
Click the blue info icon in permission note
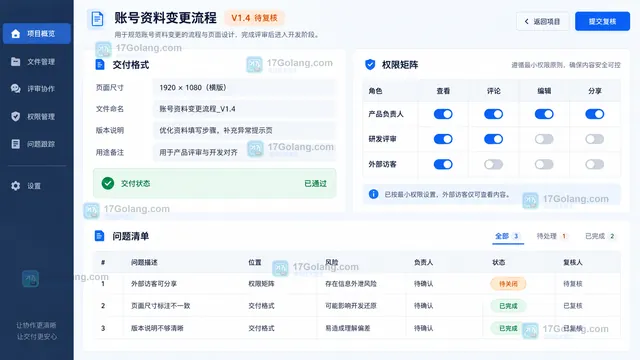[x=373, y=194]
